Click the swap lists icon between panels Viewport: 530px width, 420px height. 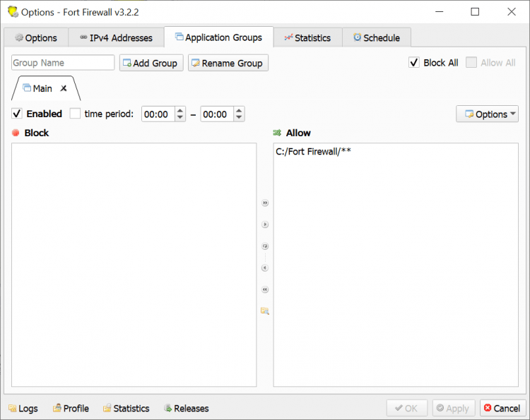pos(265,246)
